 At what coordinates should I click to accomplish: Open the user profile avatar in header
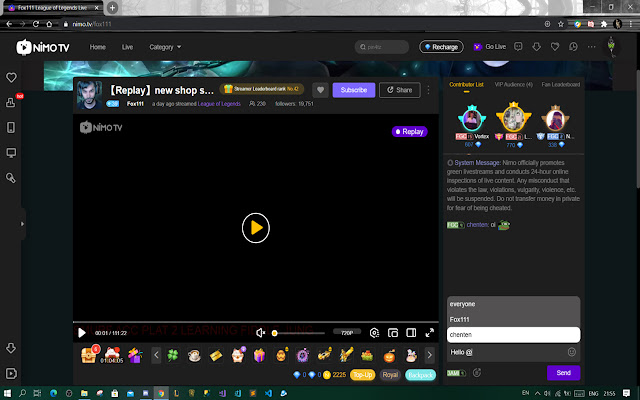click(611, 46)
